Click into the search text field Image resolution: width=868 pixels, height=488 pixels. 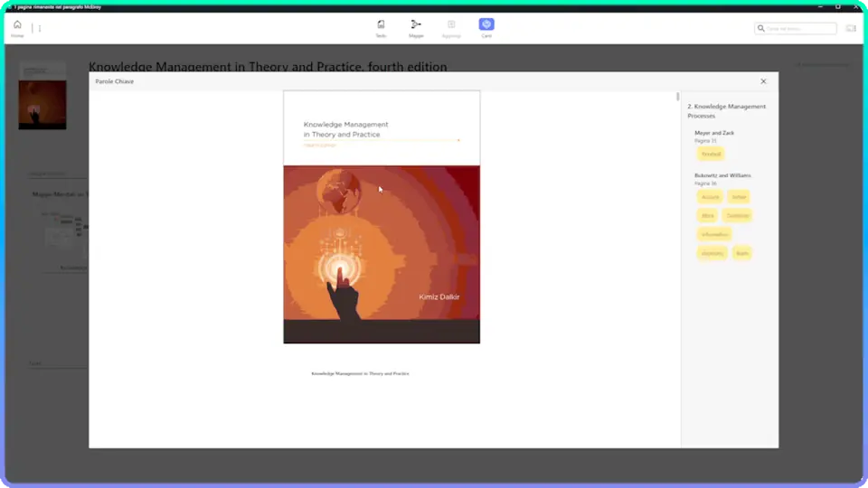point(800,29)
